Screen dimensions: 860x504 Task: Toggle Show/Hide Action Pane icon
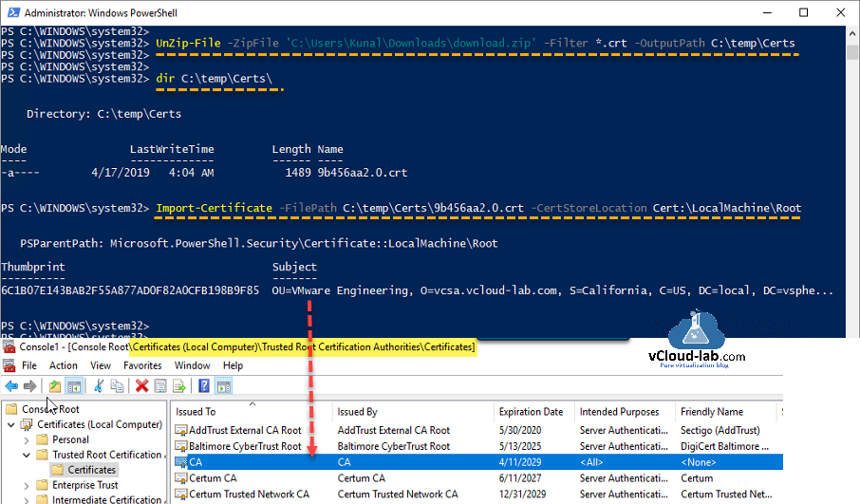pos(223,386)
